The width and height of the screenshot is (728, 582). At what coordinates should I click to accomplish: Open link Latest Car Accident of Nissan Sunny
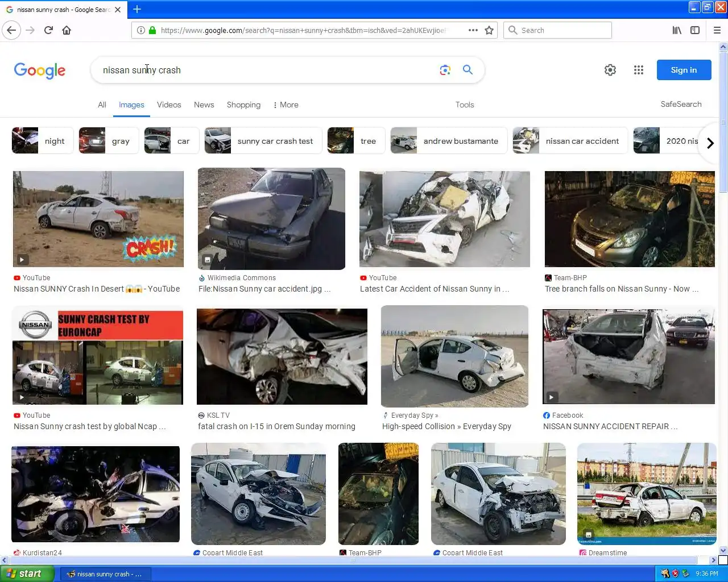click(x=435, y=289)
